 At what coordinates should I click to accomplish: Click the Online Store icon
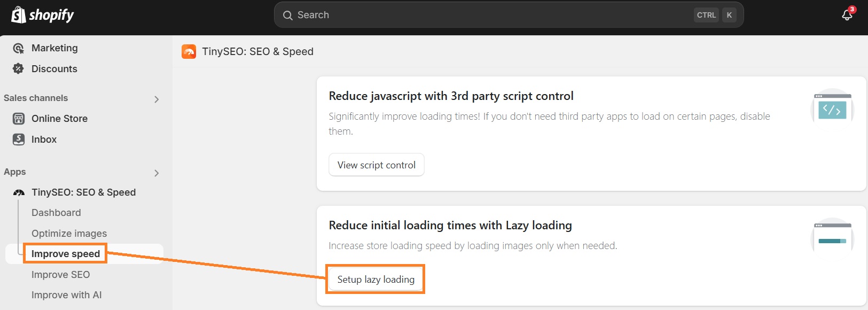[x=19, y=118]
